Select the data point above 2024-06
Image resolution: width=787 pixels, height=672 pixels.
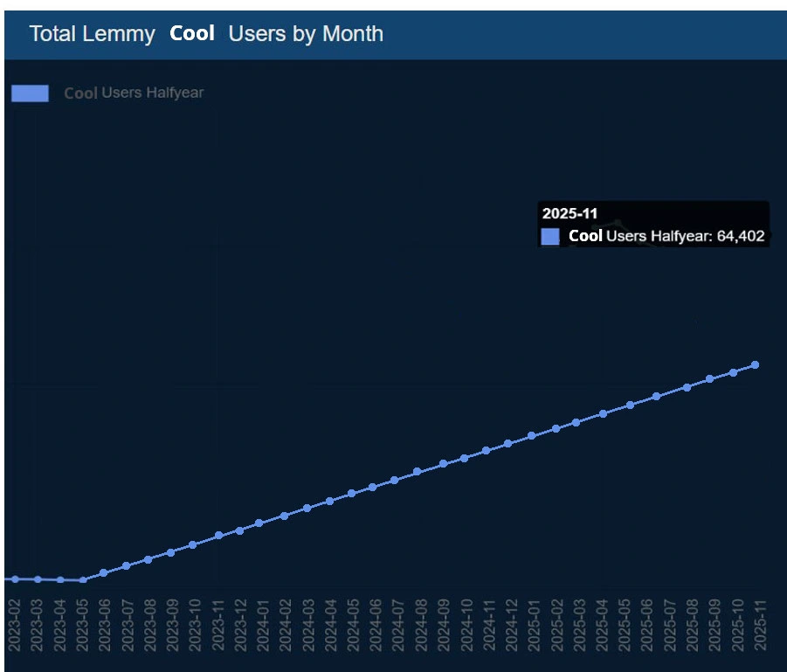pos(372,487)
